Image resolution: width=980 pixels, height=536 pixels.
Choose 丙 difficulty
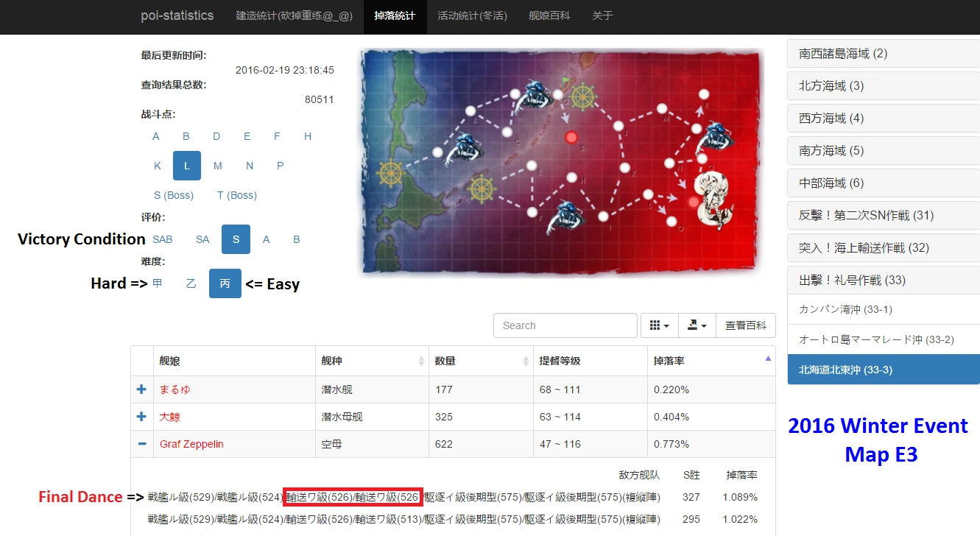coord(225,283)
